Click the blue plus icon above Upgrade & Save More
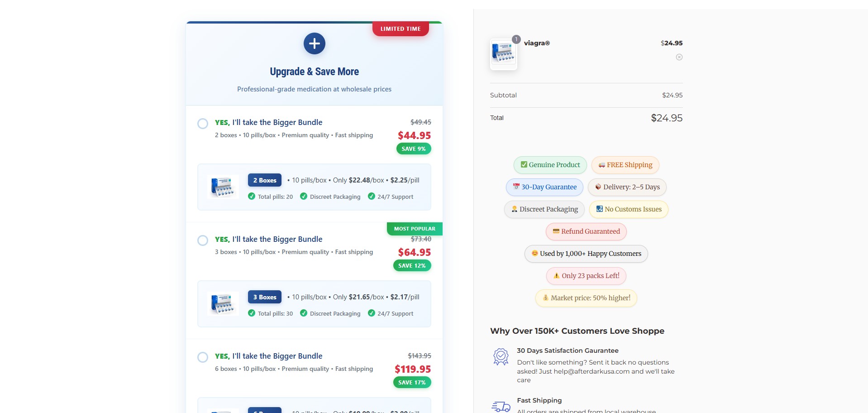Screen dimensions: 868x413 pos(314,43)
